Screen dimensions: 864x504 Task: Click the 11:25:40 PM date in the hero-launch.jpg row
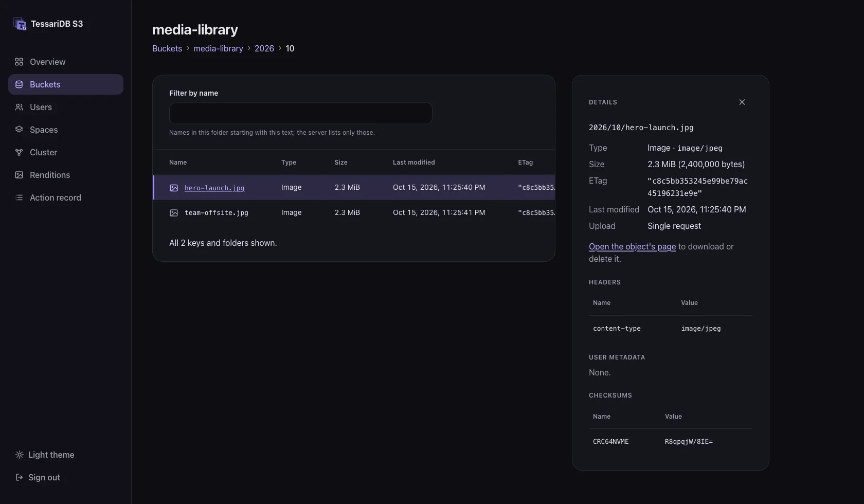point(439,187)
